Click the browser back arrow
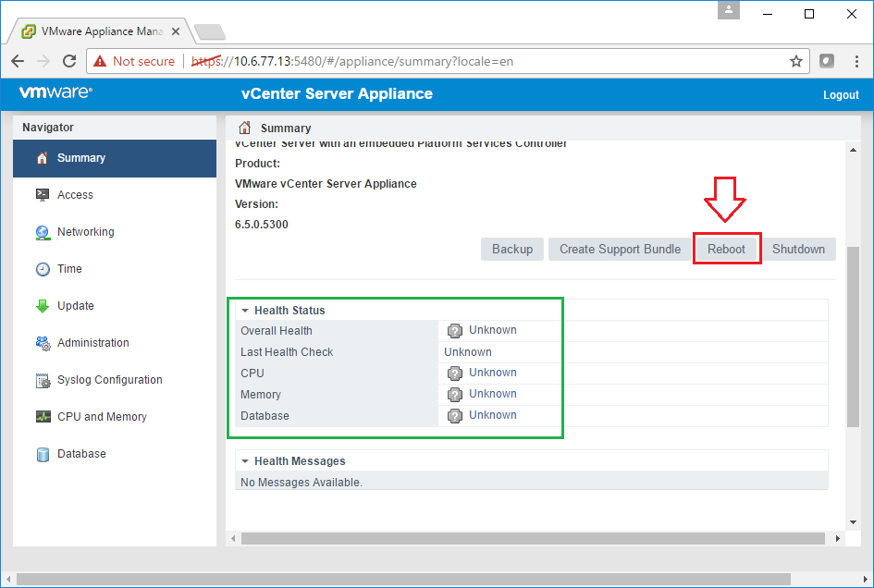 point(18,61)
